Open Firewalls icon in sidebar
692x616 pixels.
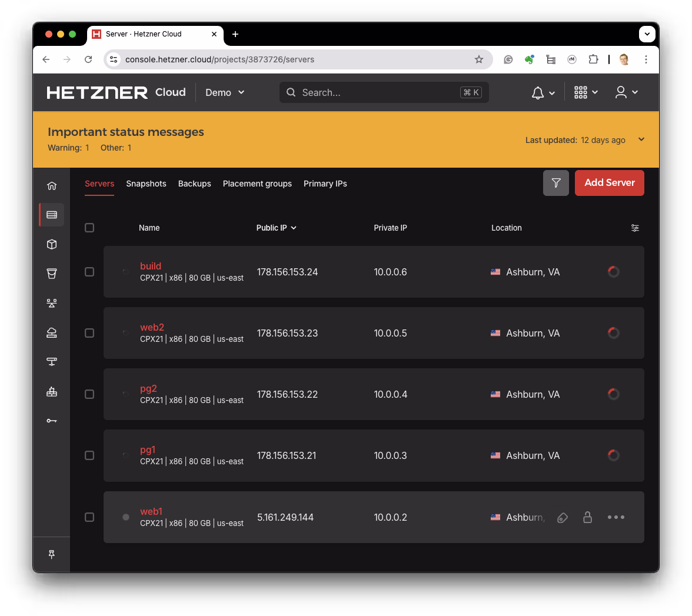click(x=52, y=391)
